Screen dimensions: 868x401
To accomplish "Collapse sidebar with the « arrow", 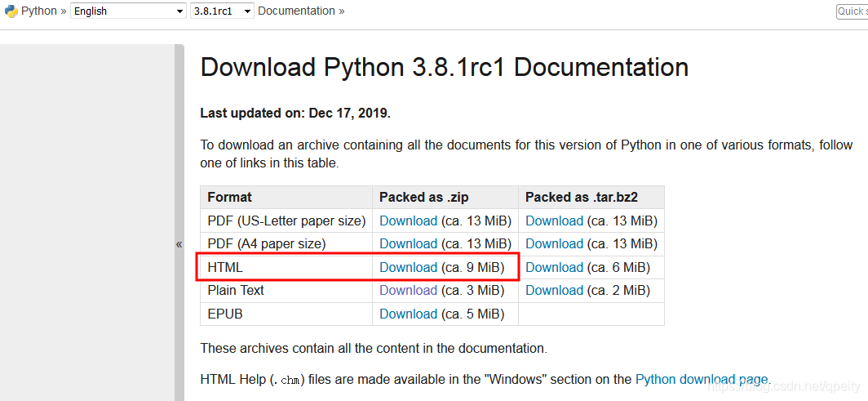I will tap(179, 244).
